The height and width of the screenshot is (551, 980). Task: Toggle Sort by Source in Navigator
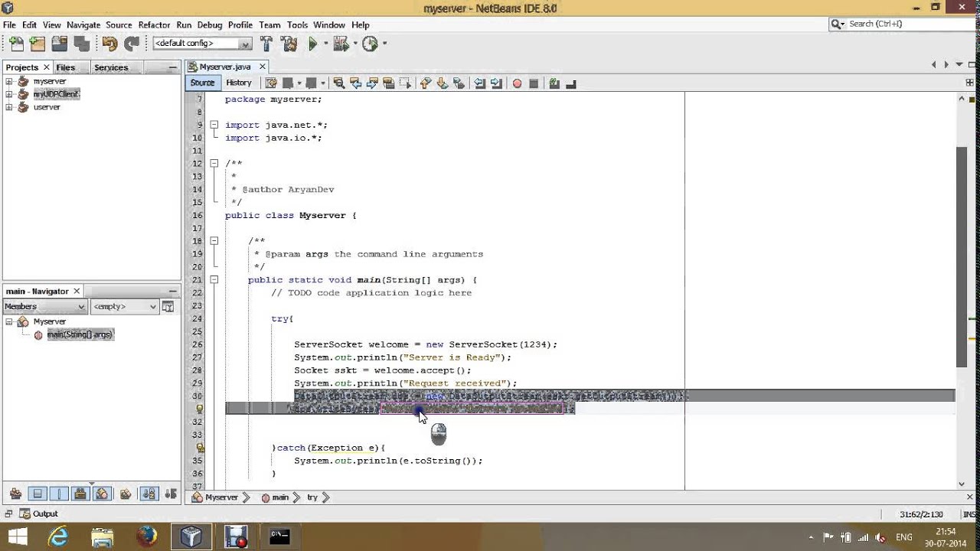click(x=171, y=494)
